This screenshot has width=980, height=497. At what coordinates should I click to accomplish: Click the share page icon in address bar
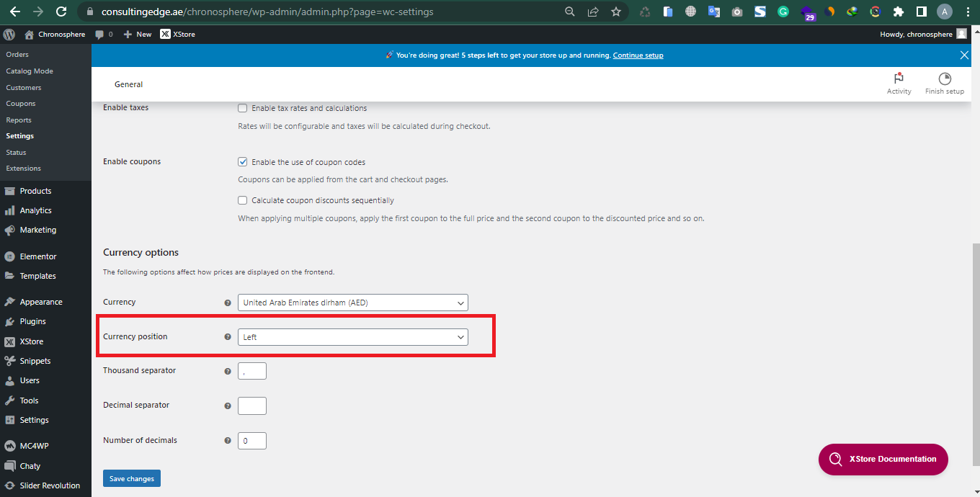(593, 12)
